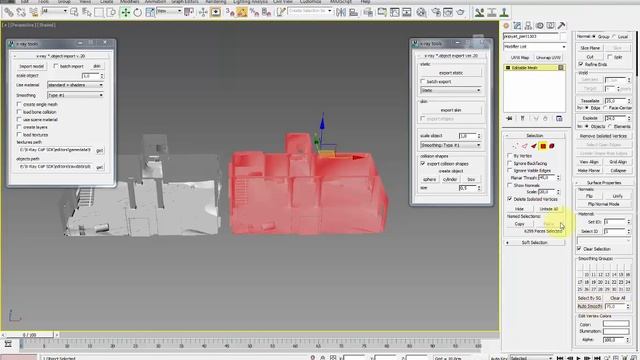The width and height of the screenshot is (640, 360).
Task: Open the Create panel tab icon
Action: click(x=506, y=25)
